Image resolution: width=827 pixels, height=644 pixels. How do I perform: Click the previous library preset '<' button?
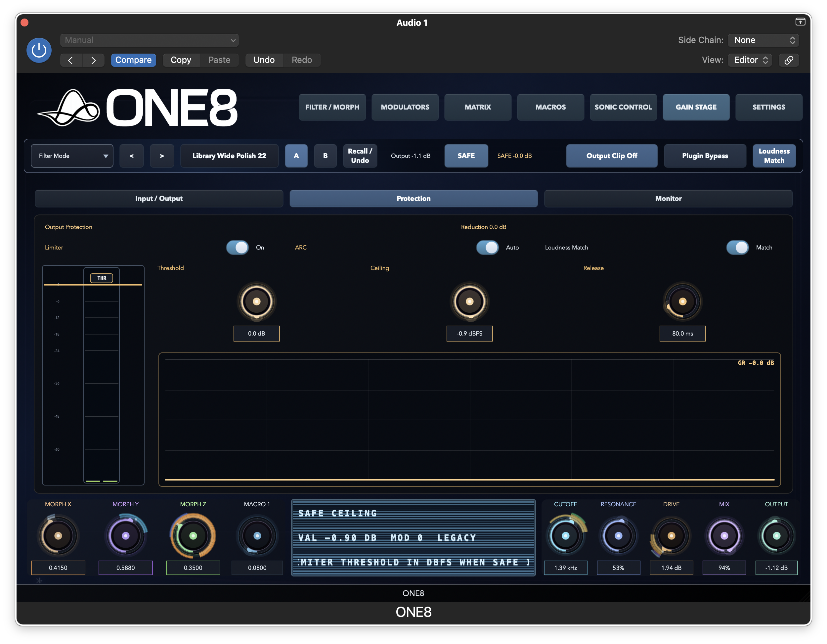tap(131, 156)
